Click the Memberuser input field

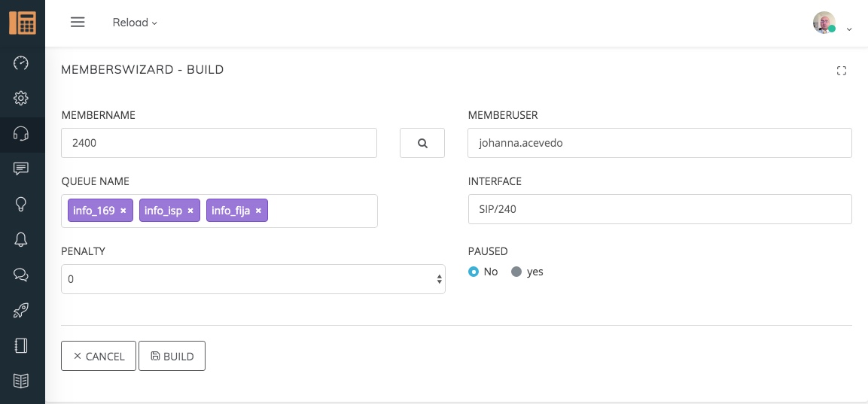tap(659, 143)
